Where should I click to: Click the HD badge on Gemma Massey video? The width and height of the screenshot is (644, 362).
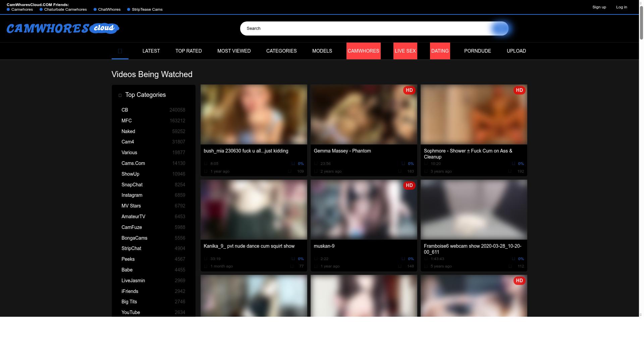click(x=409, y=90)
